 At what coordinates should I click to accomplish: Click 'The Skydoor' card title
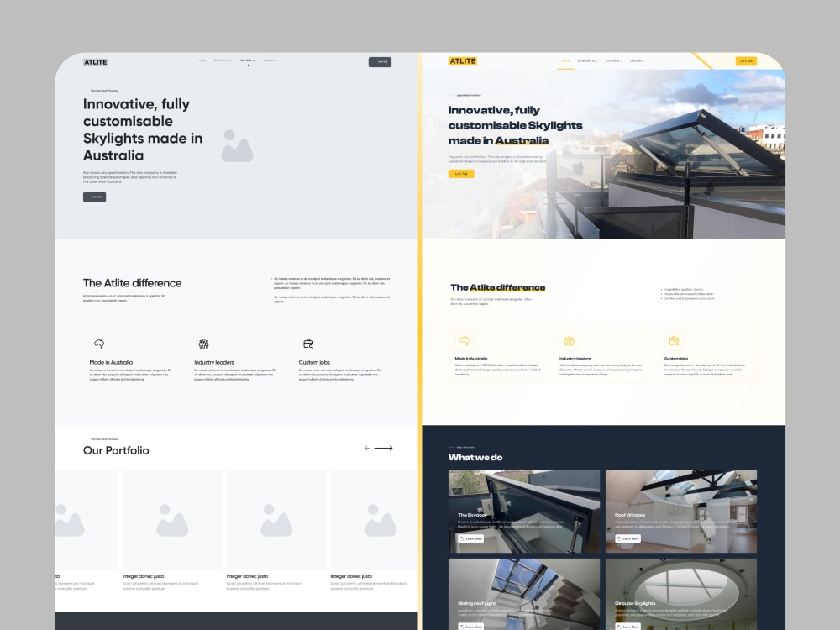click(472, 515)
